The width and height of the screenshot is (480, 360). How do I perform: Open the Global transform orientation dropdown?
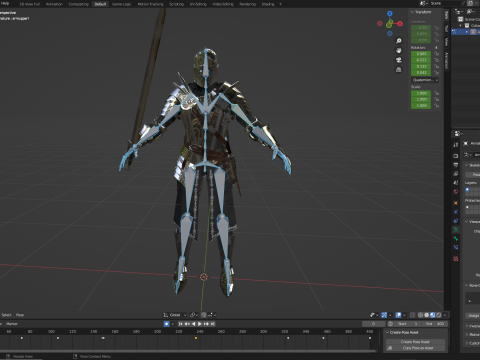tap(175, 315)
